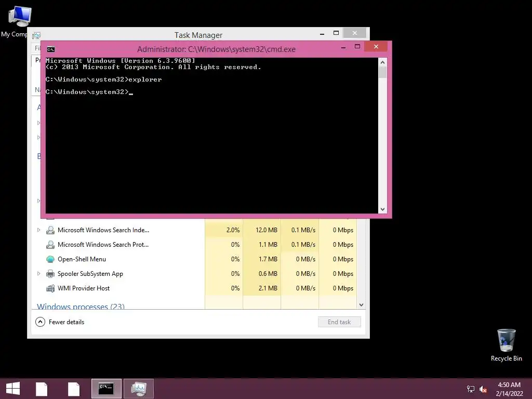
Task: Click the second blank document taskbar icon
Action: (74, 389)
